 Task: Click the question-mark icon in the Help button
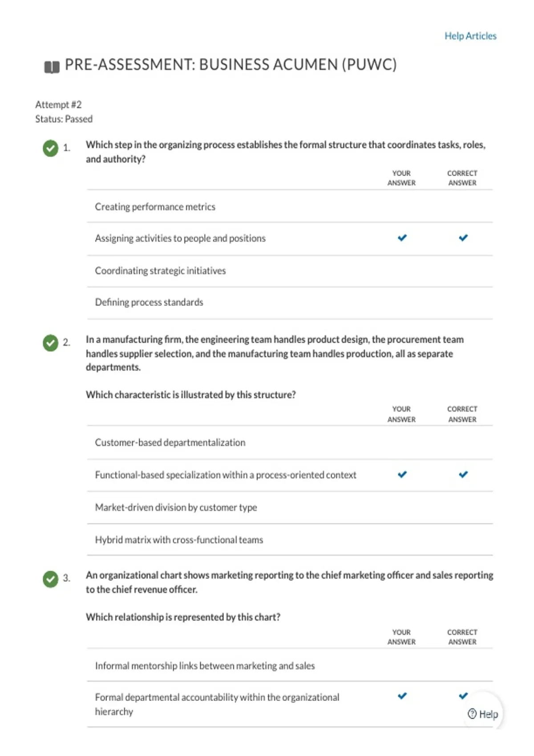tap(472, 714)
